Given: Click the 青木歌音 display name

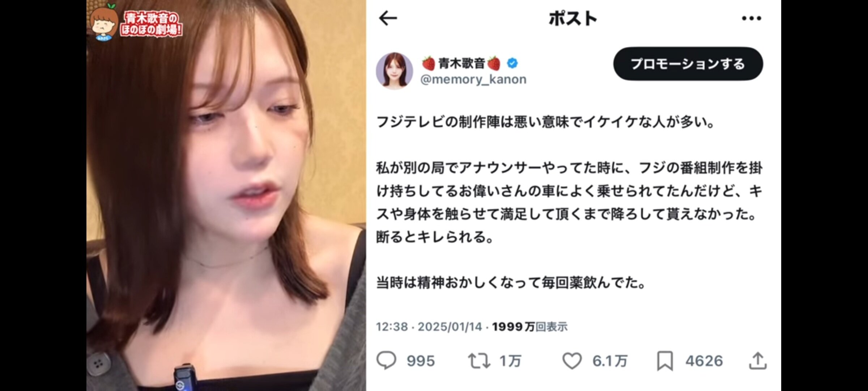Looking at the screenshot, I should click(x=461, y=63).
